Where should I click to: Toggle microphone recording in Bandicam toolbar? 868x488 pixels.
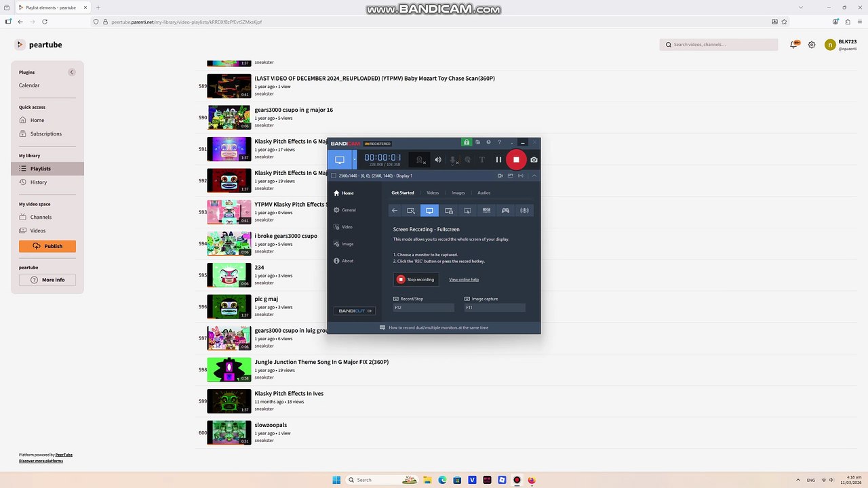point(454,160)
